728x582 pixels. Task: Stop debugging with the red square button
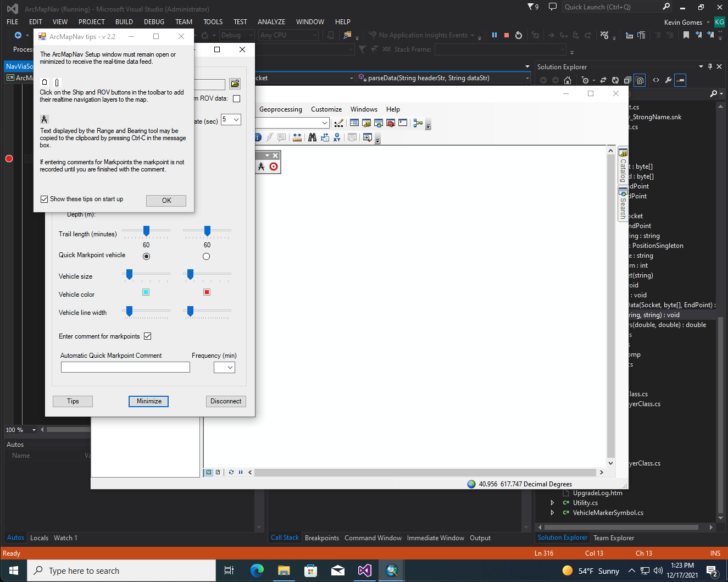[x=506, y=35]
